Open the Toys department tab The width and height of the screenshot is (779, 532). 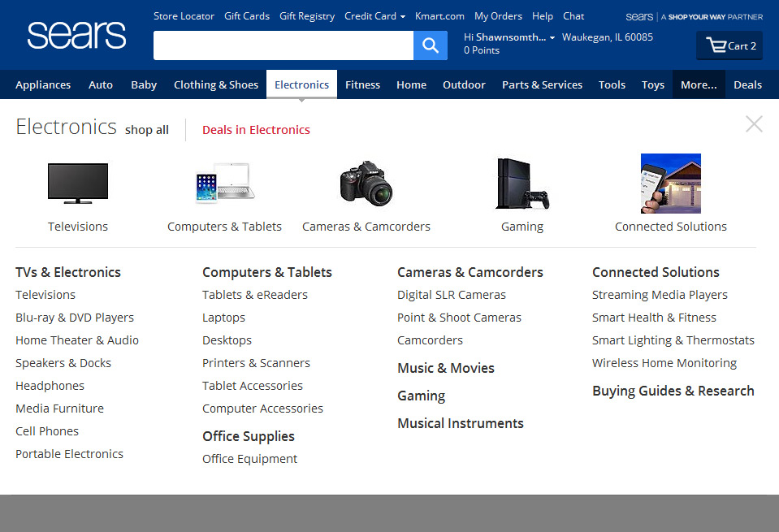click(653, 85)
